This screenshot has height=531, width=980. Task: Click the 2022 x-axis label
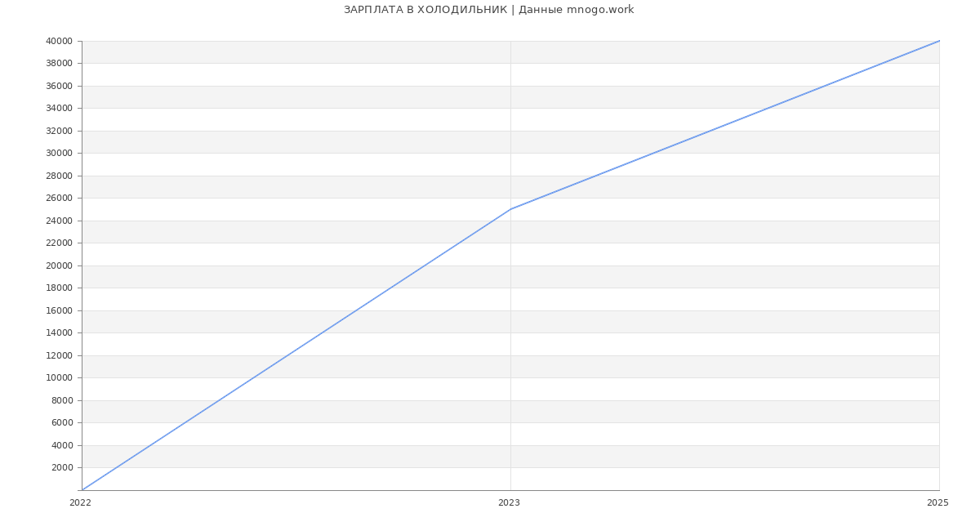(80, 503)
